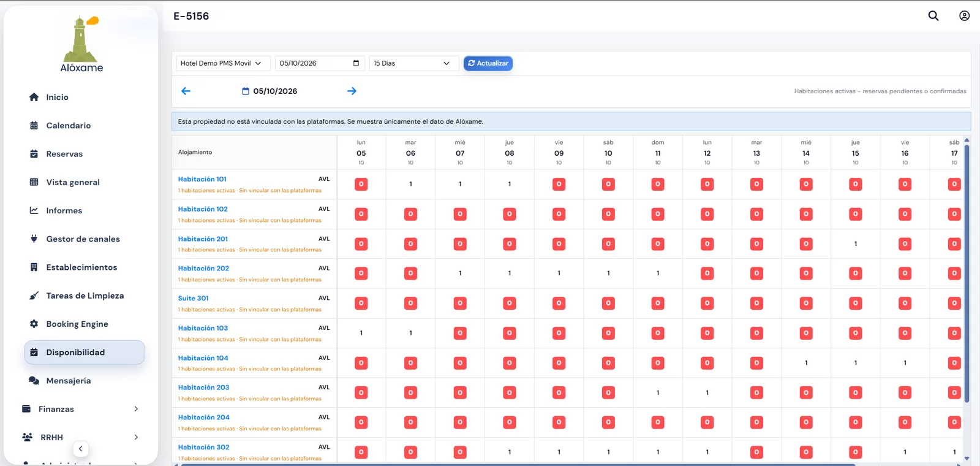Image resolution: width=980 pixels, height=466 pixels.
Task: Click the E-5156 page title
Action: [x=191, y=16]
